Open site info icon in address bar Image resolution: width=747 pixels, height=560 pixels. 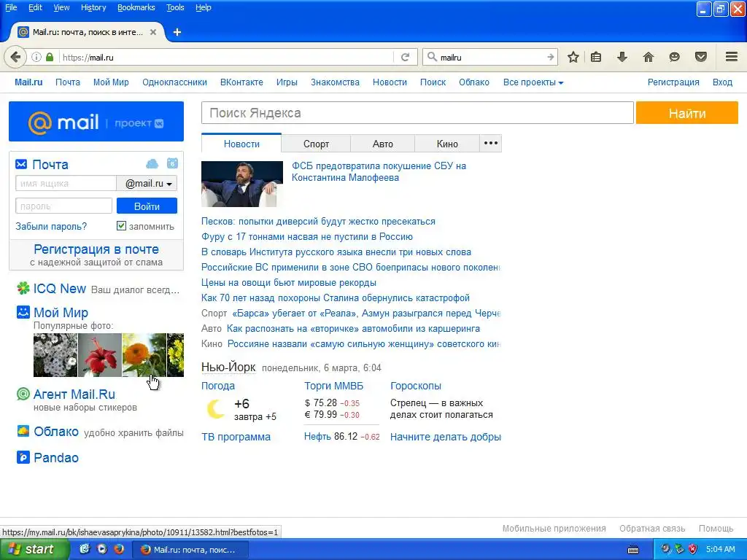(36, 57)
